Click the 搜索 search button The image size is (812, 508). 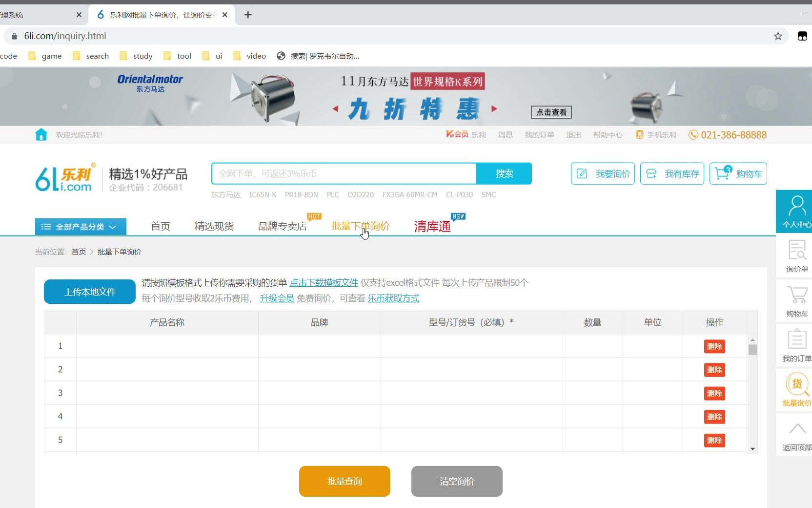pos(504,173)
